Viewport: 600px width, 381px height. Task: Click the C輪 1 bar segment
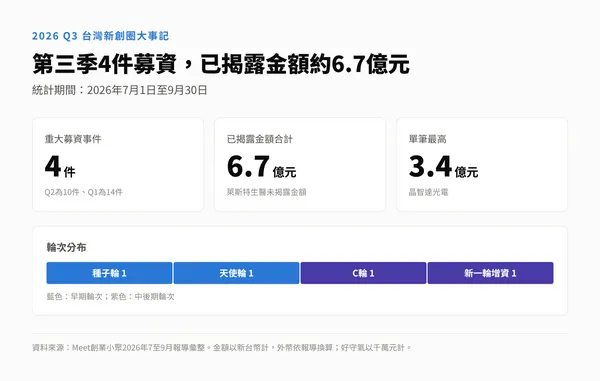coord(364,273)
